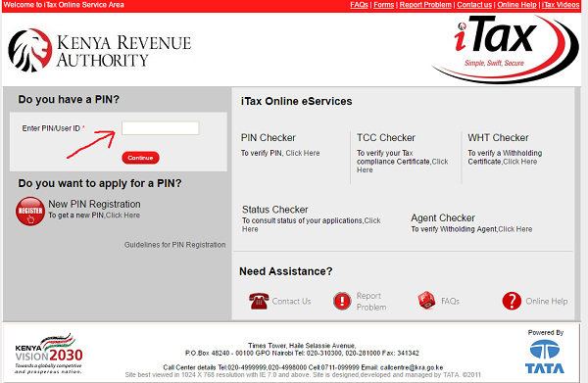Click 'Powered By' text in footer
Screen dimensions: 588x383
[546, 332]
